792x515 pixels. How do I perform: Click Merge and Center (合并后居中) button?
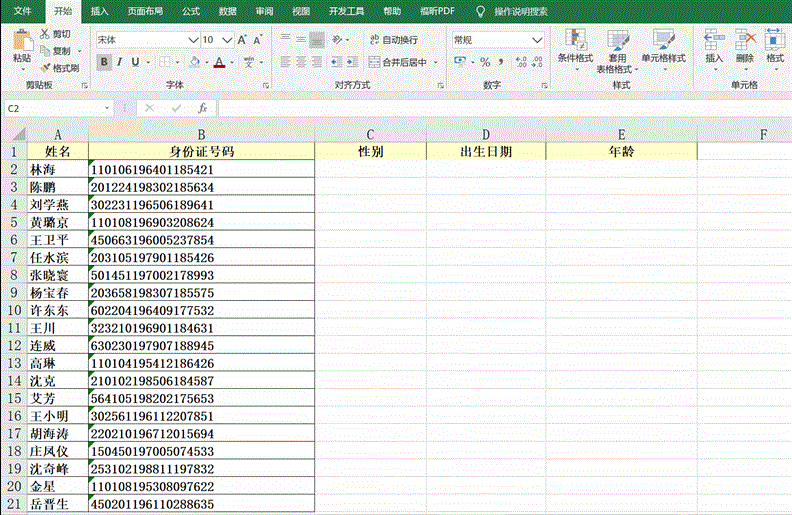[x=402, y=62]
